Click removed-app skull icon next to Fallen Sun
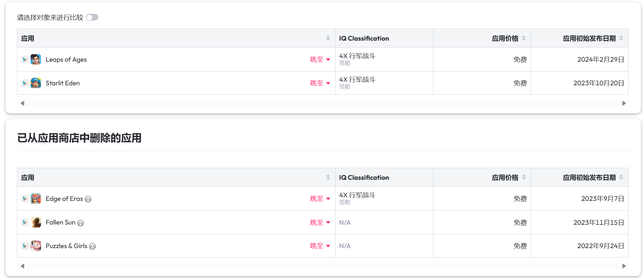 coord(81,223)
